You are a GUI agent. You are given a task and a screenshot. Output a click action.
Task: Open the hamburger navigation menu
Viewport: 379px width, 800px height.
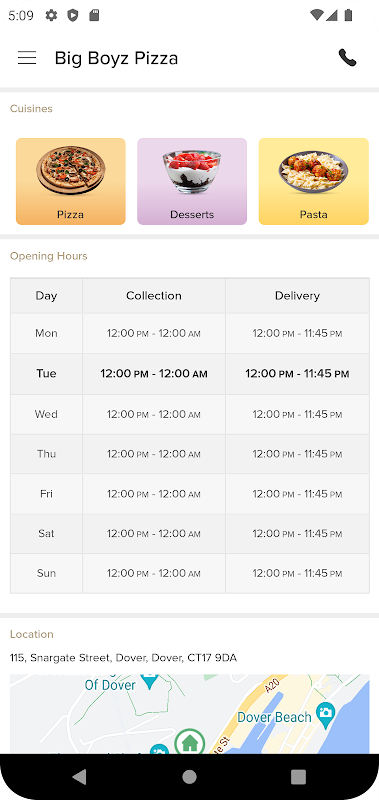click(27, 58)
